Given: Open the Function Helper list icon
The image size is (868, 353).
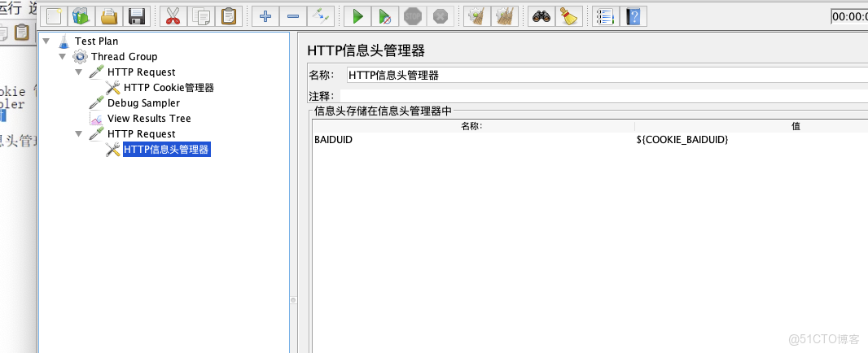Looking at the screenshot, I should pos(605,16).
